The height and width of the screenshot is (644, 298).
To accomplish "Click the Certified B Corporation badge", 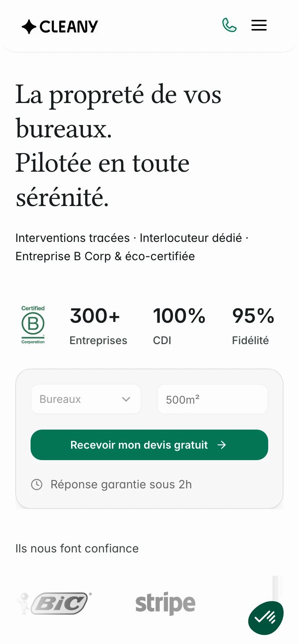I will click(33, 325).
